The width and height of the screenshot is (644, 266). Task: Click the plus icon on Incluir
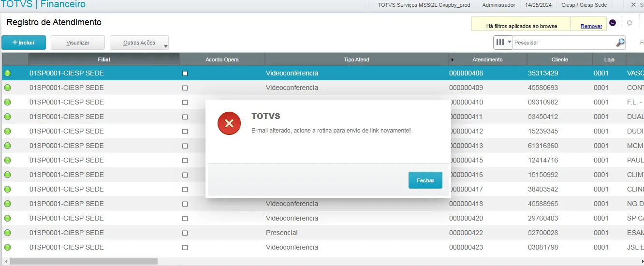(15, 43)
